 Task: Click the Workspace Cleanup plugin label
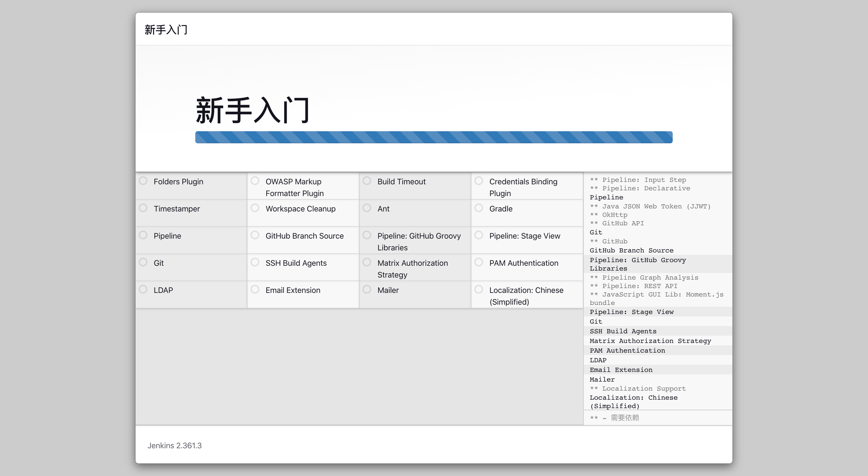[x=300, y=209]
